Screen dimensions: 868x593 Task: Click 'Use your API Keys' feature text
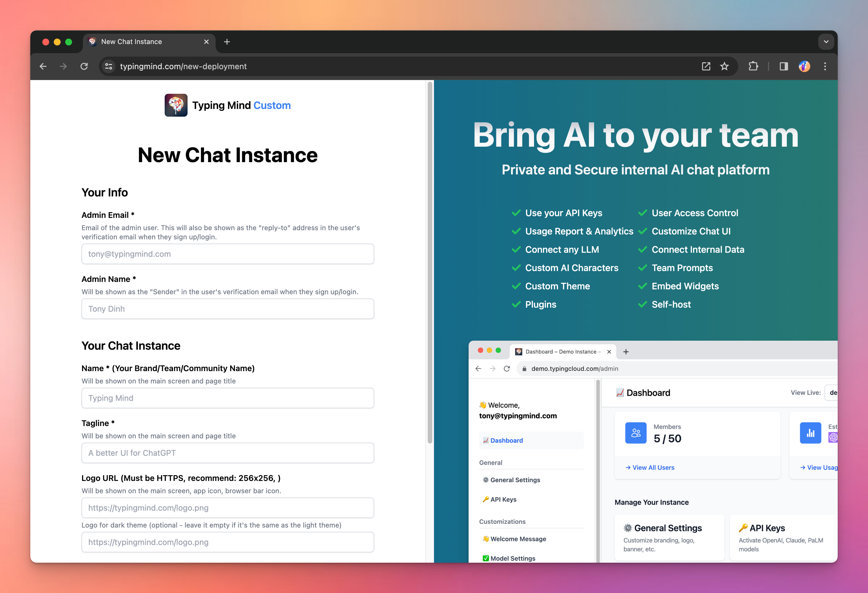coord(564,213)
